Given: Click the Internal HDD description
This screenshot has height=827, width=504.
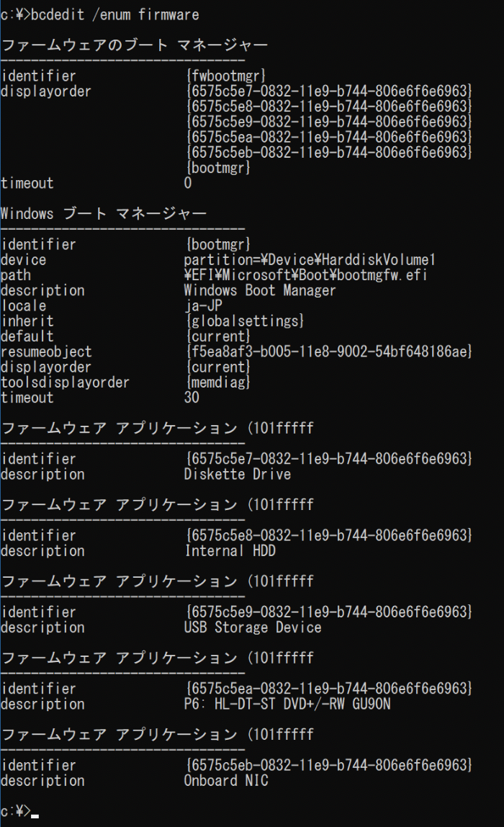Looking at the screenshot, I should coord(230,551).
